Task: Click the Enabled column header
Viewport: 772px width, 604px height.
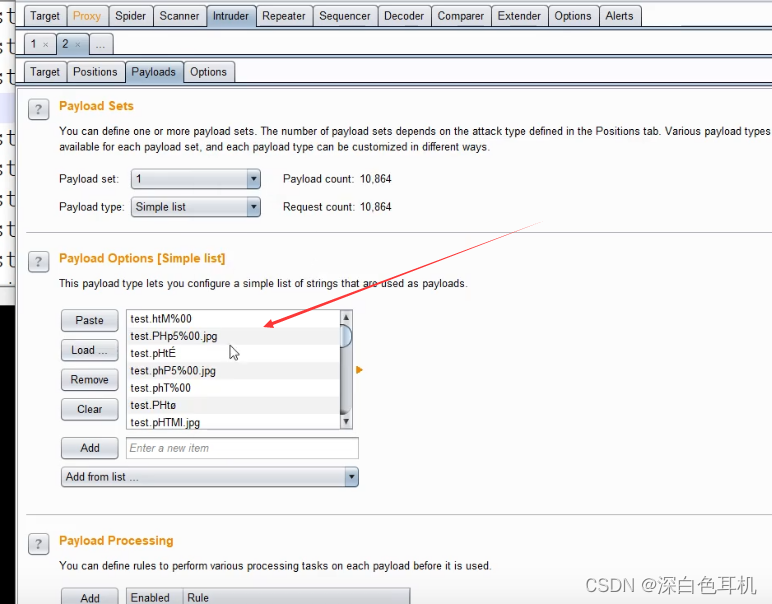Action: pos(155,597)
